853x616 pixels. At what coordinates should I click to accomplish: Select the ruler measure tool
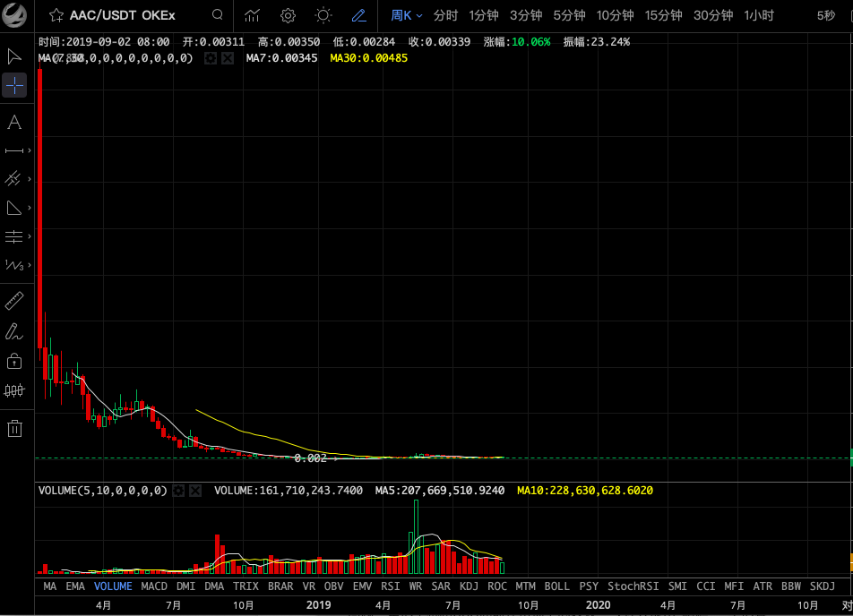tap(14, 301)
